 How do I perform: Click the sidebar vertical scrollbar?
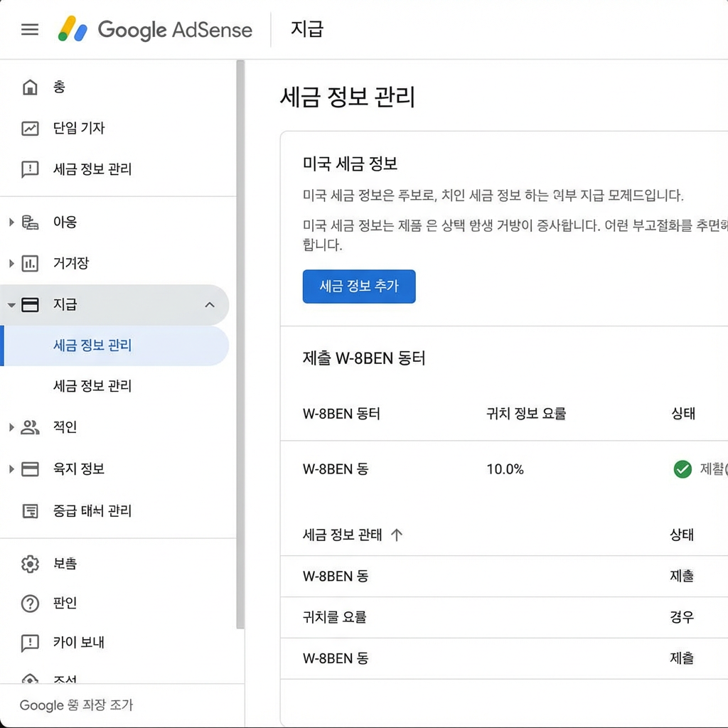click(240, 344)
